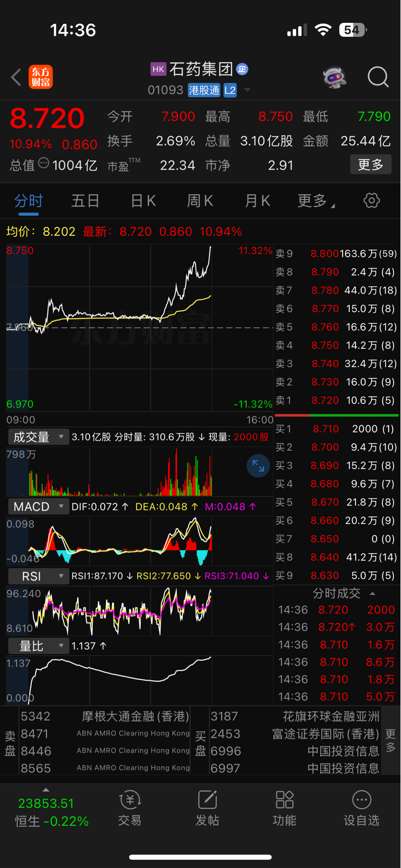
Task: Tap the search magnifier icon
Action: tap(378, 77)
